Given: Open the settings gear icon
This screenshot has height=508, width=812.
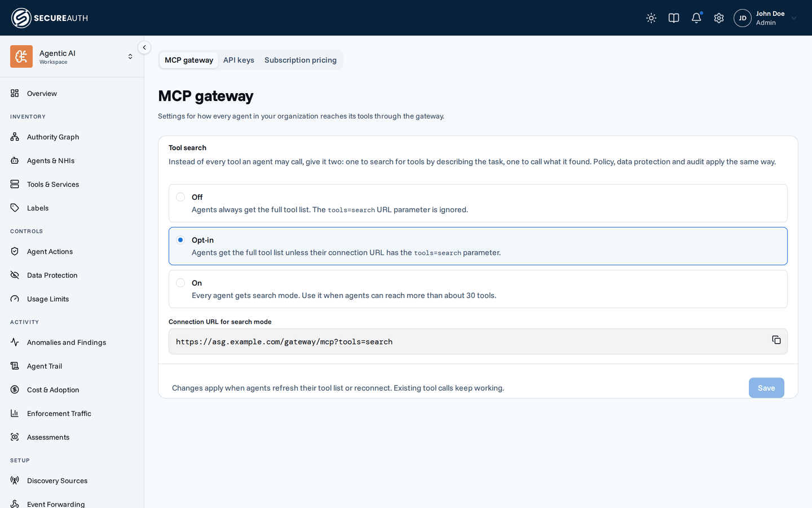Looking at the screenshot, I should [719, 18].
